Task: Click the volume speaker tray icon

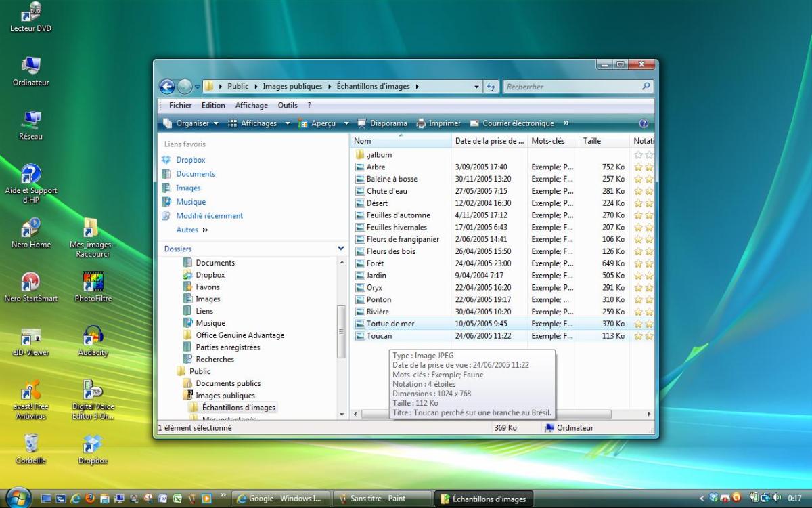Action: [775, 498]
